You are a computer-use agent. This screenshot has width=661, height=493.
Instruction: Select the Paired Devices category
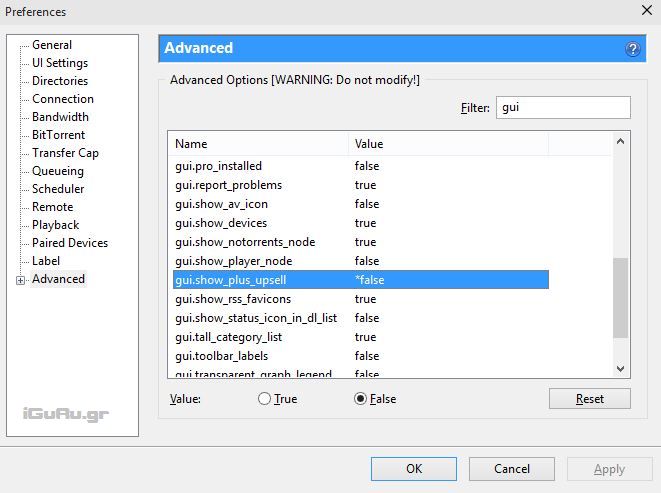(x=69, y=243)
